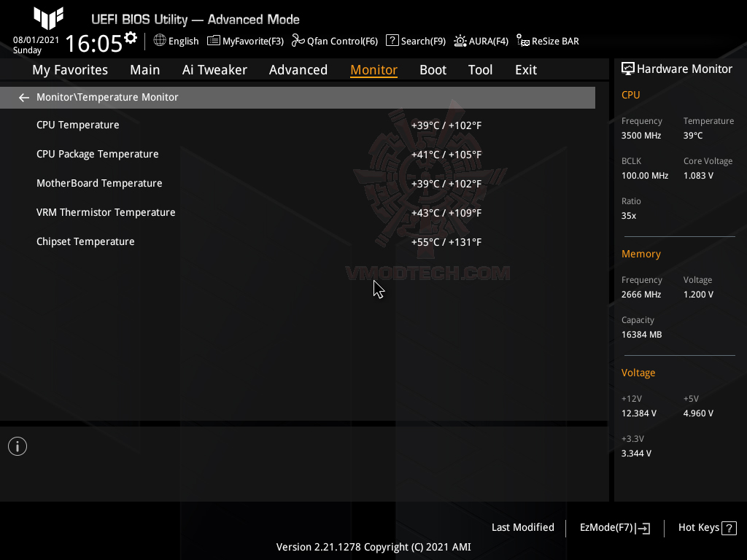747x560 pixels.
Task: Click the back arrow in Temperature Monitor header
Action: click(24, 98)
